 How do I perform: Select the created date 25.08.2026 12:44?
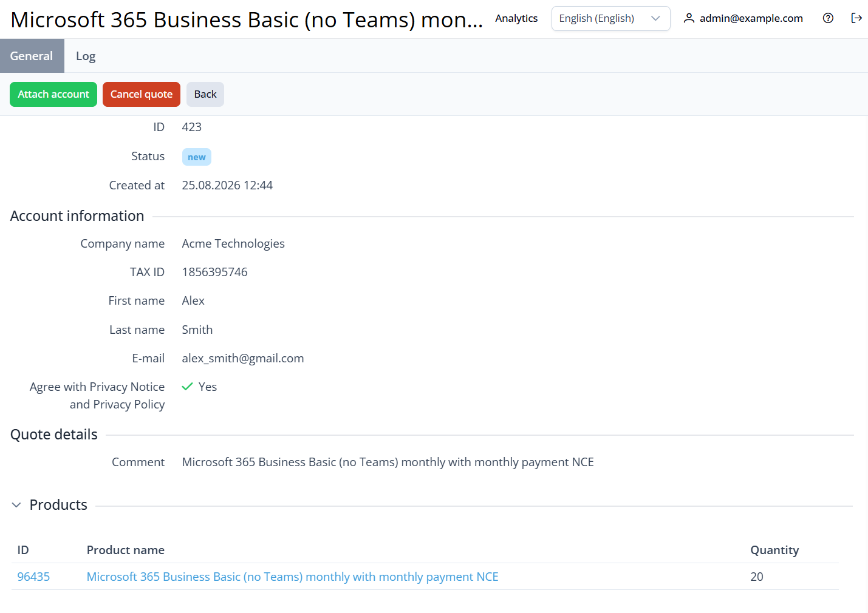click(x=227, y=185)
